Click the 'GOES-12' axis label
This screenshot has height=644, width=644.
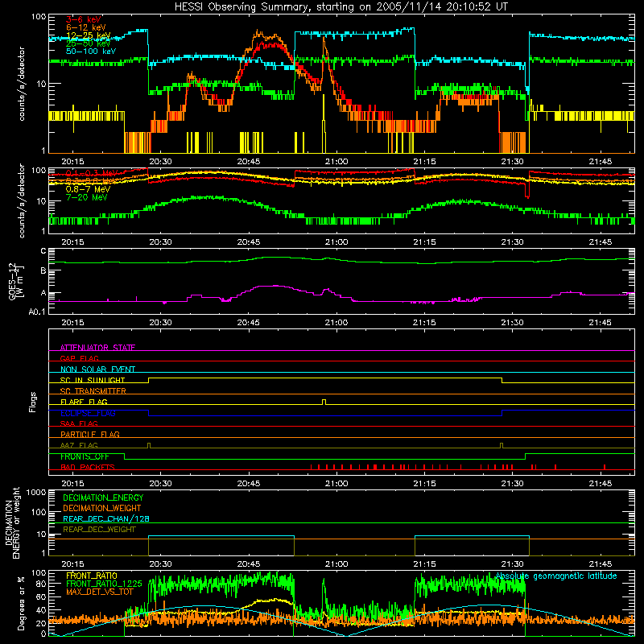tap(12, 281)
